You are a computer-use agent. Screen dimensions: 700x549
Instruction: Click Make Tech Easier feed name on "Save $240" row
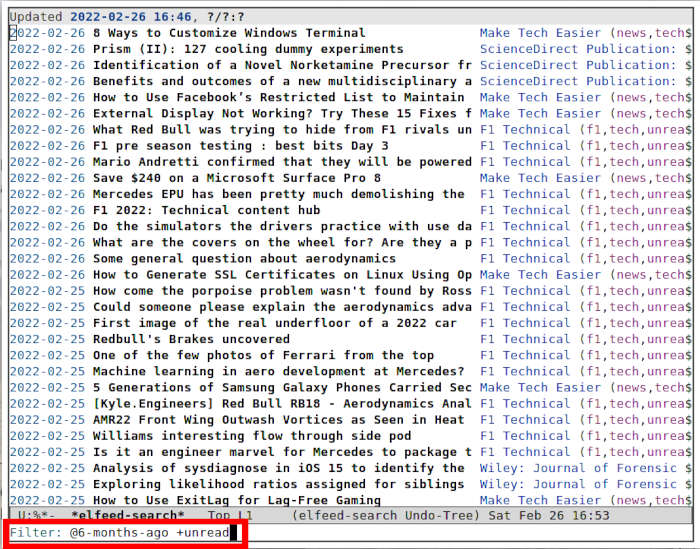tap(540, 178)
